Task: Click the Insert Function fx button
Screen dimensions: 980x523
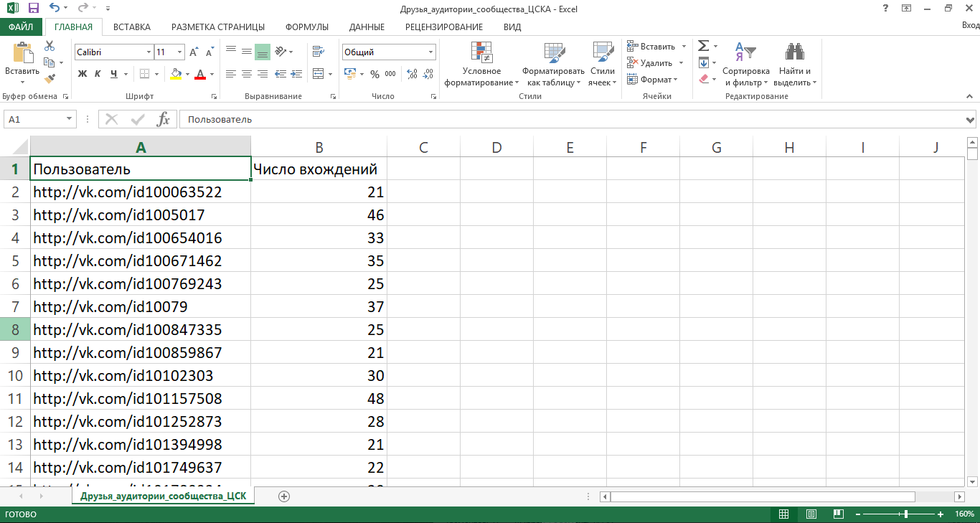Action: pos(164,120)
